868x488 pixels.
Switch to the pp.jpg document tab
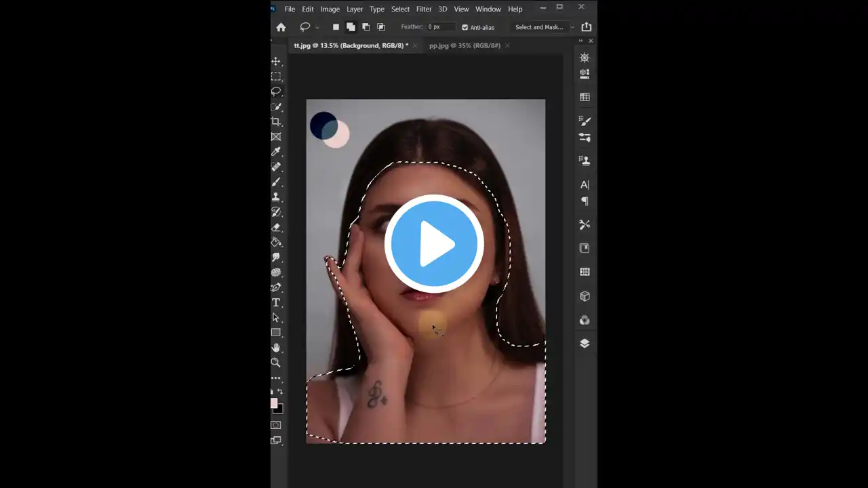click(465, 45)
